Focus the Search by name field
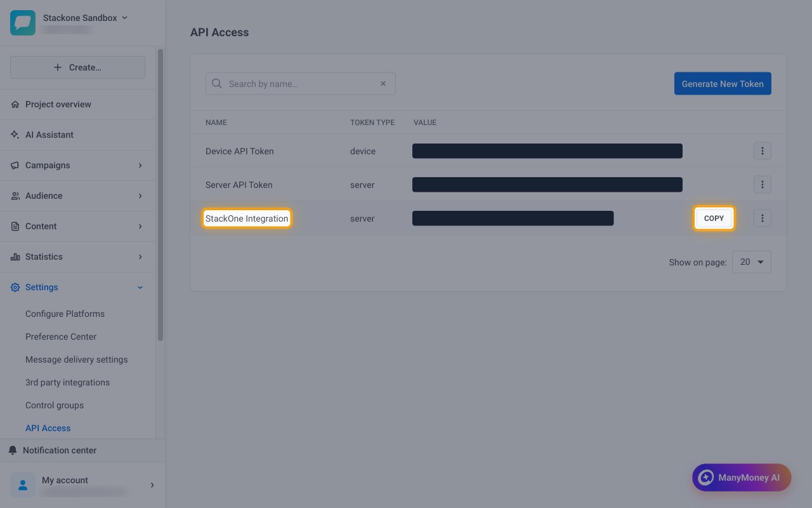This screenshot has height=508, width=812. click(x=301, y=84)
